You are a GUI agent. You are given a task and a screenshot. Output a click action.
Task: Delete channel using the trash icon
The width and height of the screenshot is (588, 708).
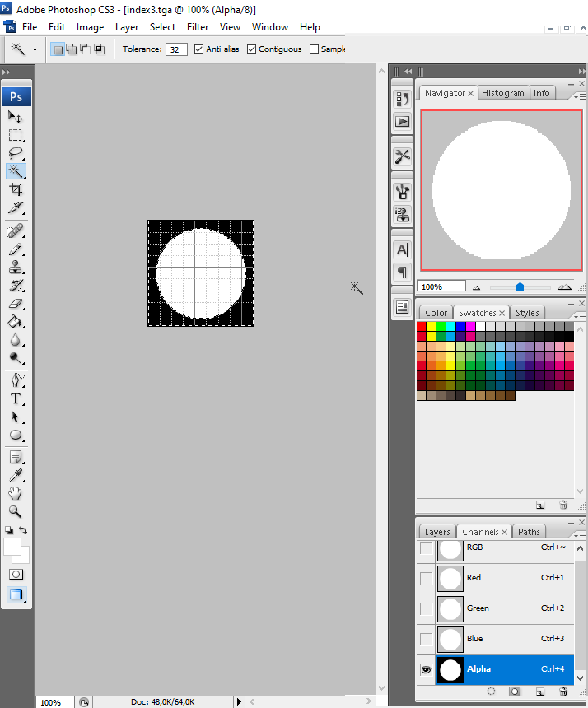pos(563,692)
